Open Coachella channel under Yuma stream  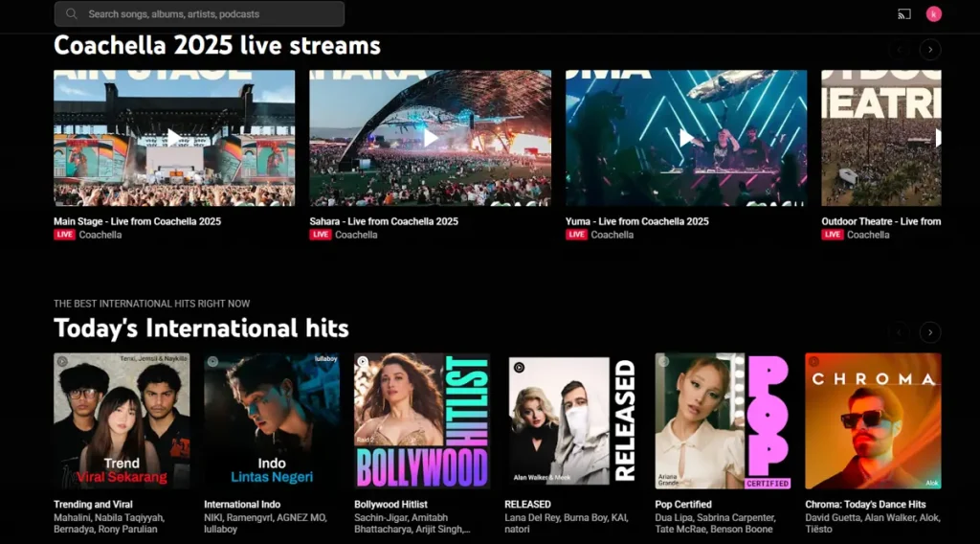point(612,235)
